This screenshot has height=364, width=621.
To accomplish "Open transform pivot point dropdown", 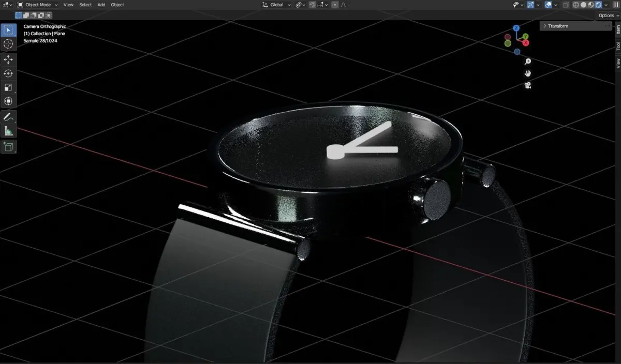I will click(x=300, y=5).
